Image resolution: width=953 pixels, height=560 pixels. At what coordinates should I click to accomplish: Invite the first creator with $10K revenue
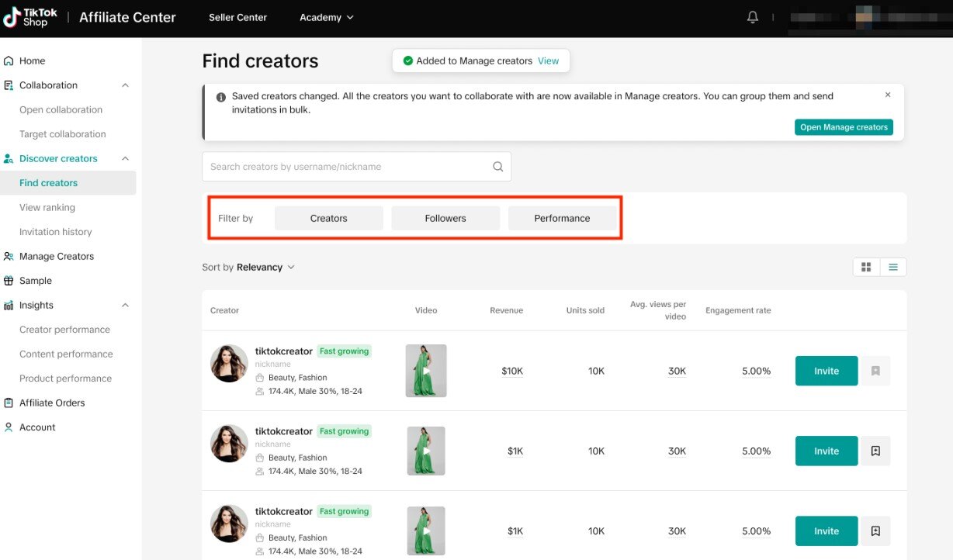click(x=827, y=371)
